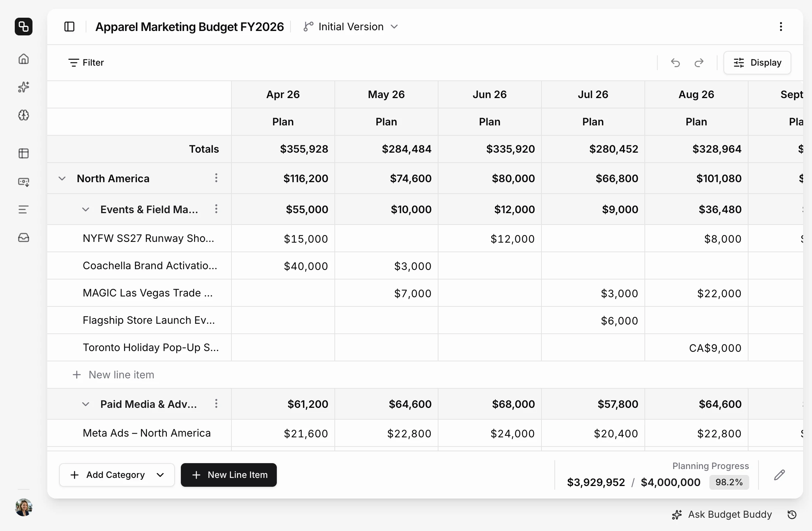Image resolution: width=812 pixels, height=531 pixels.
Task: Click the app logo at top left
Action: (24, 27)
